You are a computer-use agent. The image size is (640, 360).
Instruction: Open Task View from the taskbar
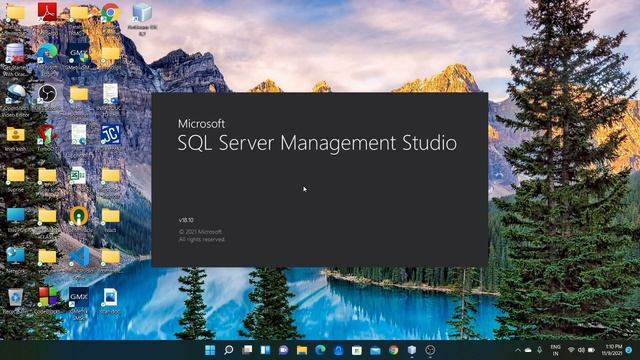click(x=247, y=350)
